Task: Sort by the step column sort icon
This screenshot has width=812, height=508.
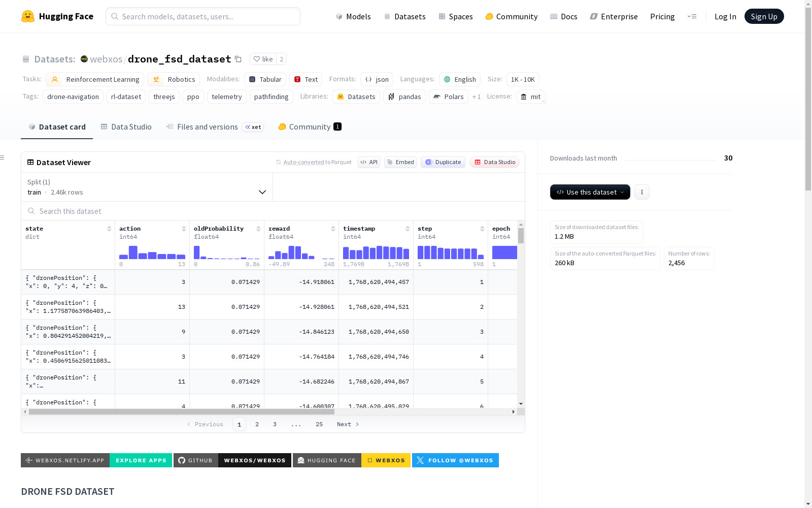Action: [482, 229]
